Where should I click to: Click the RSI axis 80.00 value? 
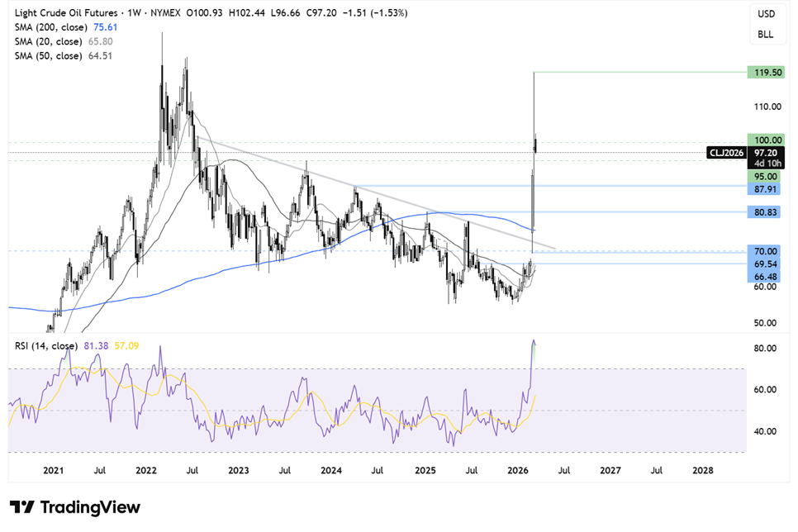[x=765, y=349]
